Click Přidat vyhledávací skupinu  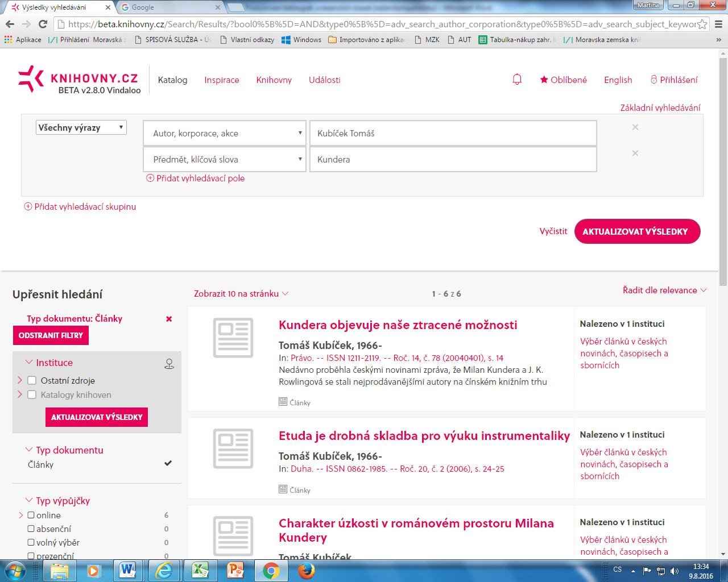pyautogui.click(x=80, y=206)
